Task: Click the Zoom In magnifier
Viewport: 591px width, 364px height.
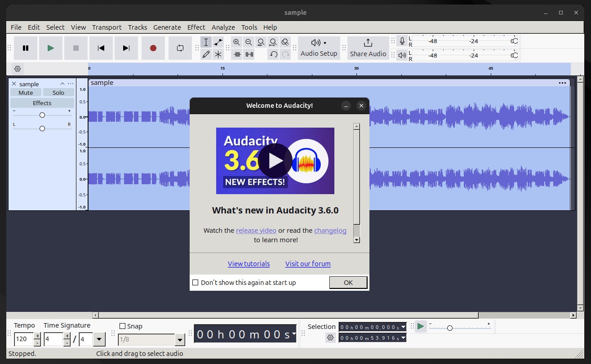Action: [x=236, y=42]
